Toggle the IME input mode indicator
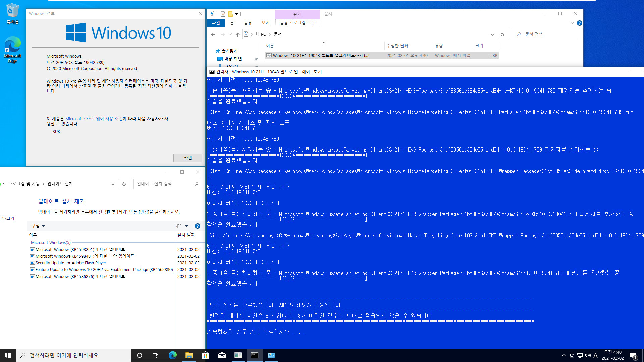644x362 pixels. [595, 355]
